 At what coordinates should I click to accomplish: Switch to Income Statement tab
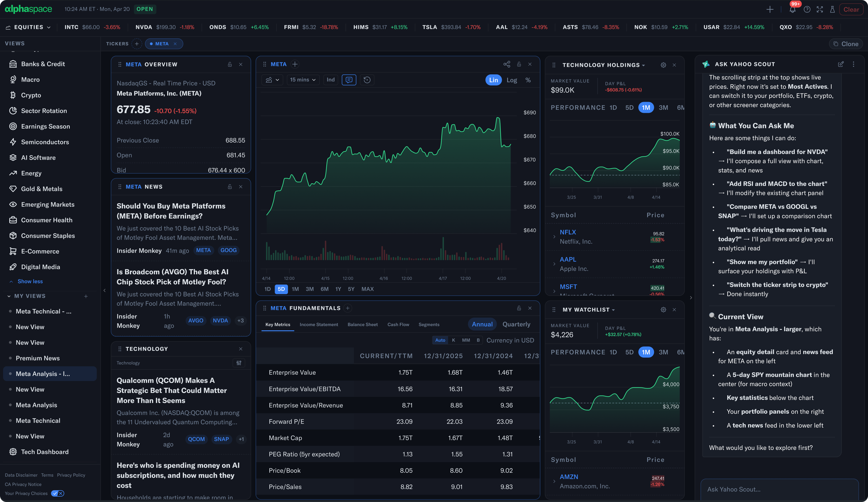click(x=319, y=325)
